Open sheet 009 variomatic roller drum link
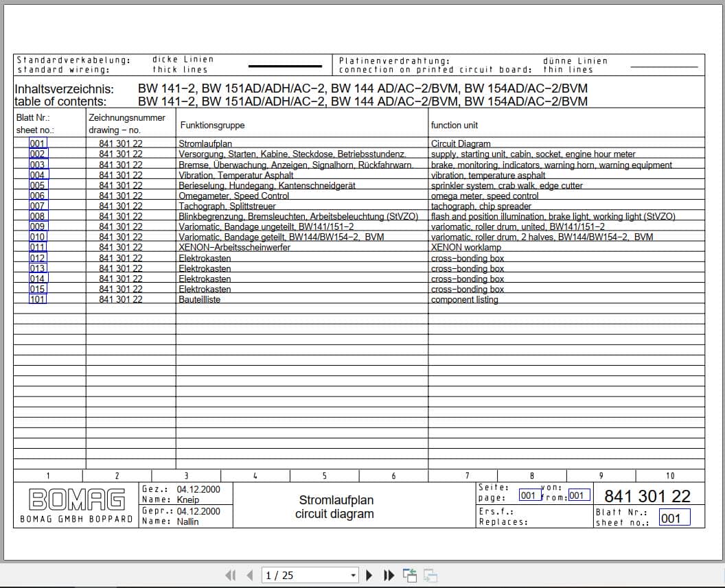 click(x=37, y=226)
